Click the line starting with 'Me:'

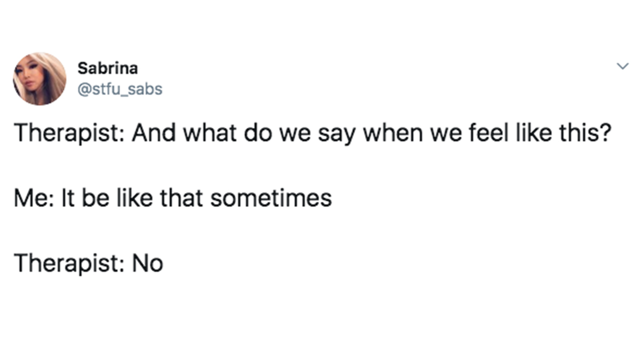click(x=173, y=199)
